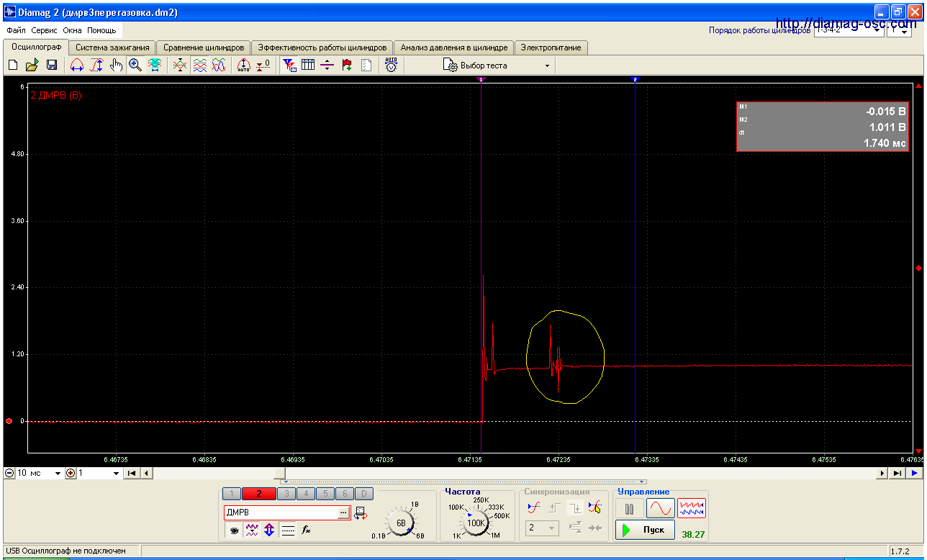The height and width of the screenshot is (560, 927).
Task: Click the horizontal markers divider icon
Action: pos(327,66)
